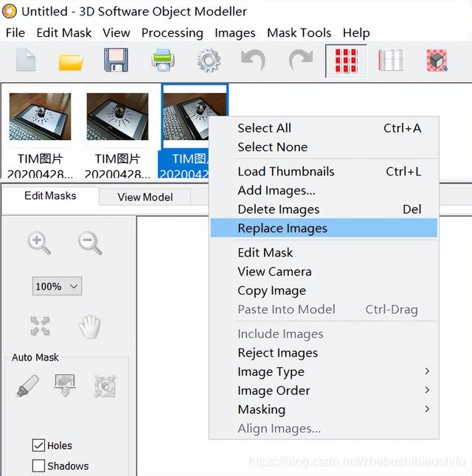
Task: Click Select All in the context menu
Action: 264,128
